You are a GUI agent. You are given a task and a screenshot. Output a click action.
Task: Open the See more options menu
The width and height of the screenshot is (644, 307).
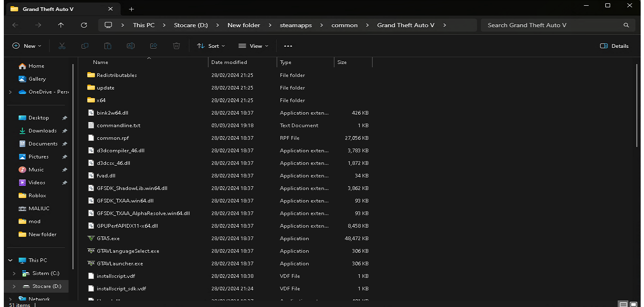(x=288, y=46)
